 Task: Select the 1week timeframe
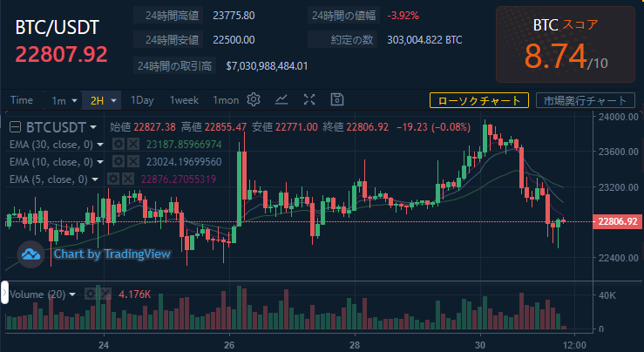point(184,100)
